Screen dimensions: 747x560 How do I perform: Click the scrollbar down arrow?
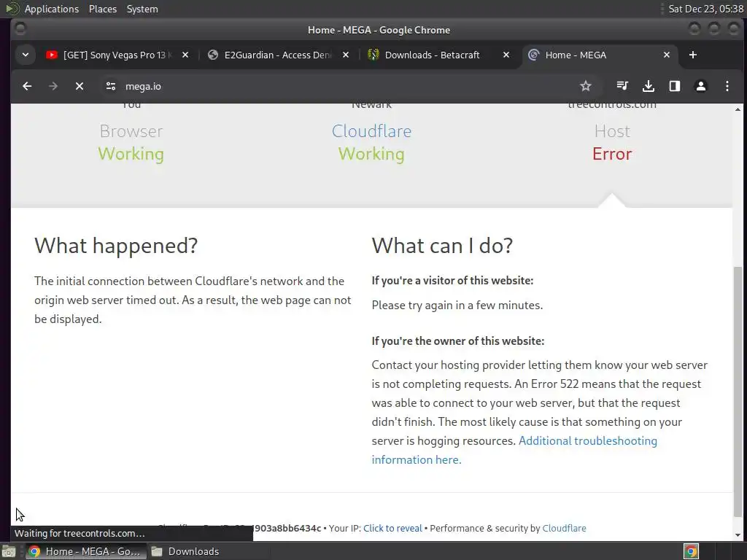pyautogui.click(x=738, y=535)
